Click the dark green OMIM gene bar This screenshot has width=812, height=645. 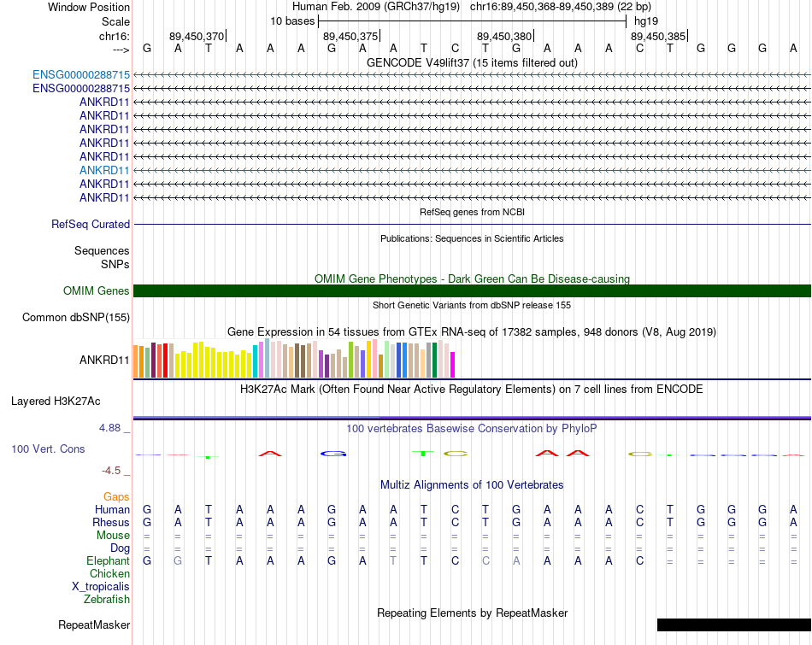pyautogui.click(x=472, y=291)
